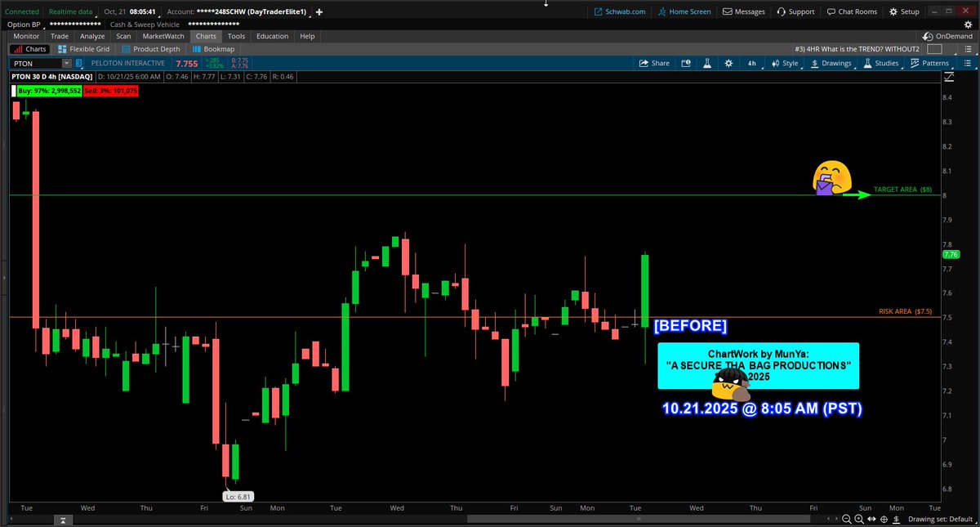The width and height of the screenshot is (980, 527).
Task: Switch to the Education tab
Action: click(x=272, y=36)
